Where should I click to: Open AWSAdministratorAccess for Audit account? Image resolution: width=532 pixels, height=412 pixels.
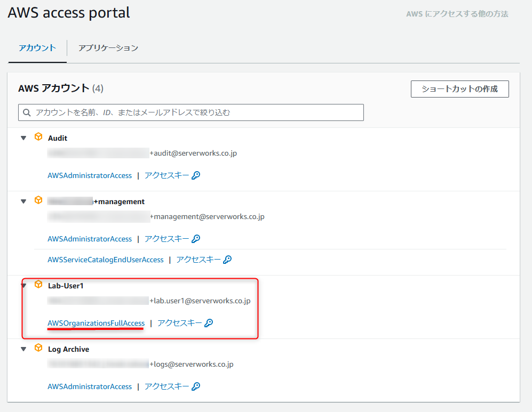[x=90, y=175]
